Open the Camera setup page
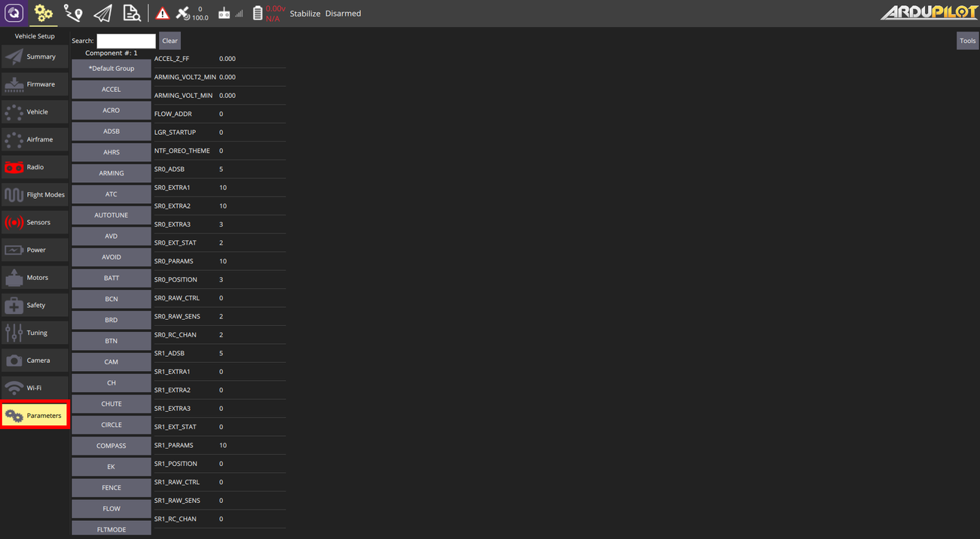This screenshot has height=539, width=980. (35, 360)
